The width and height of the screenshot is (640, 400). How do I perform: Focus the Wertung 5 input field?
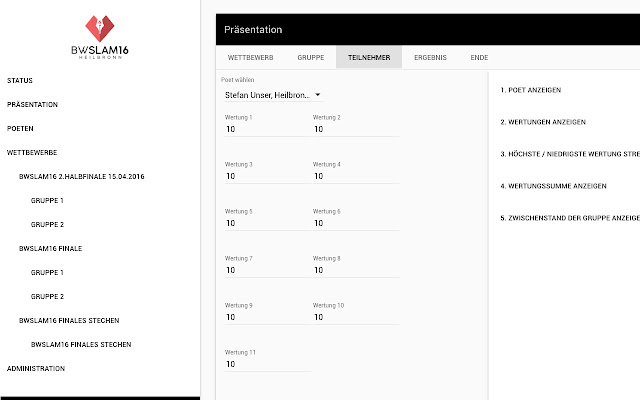point(268,223)
